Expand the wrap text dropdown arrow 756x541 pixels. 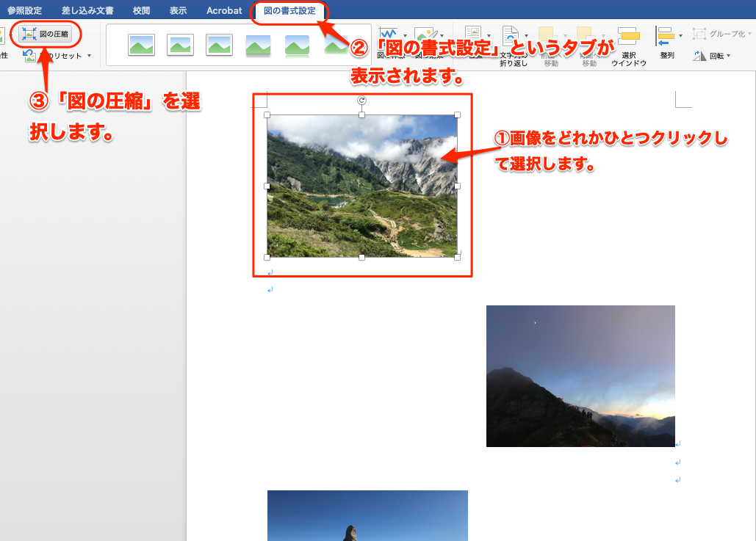[x=526, y=36]
